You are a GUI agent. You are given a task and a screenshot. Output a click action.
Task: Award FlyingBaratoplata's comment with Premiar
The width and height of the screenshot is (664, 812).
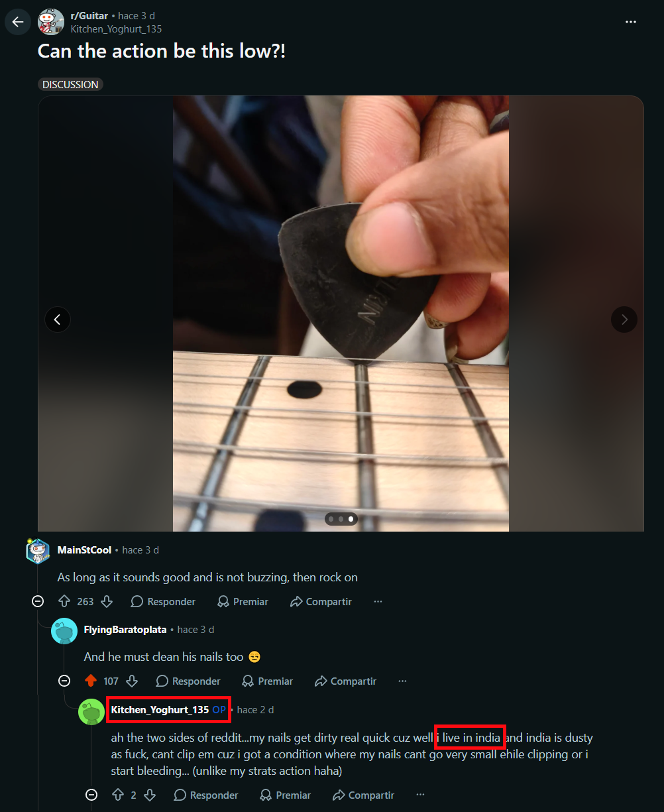(x=267, y=681)
